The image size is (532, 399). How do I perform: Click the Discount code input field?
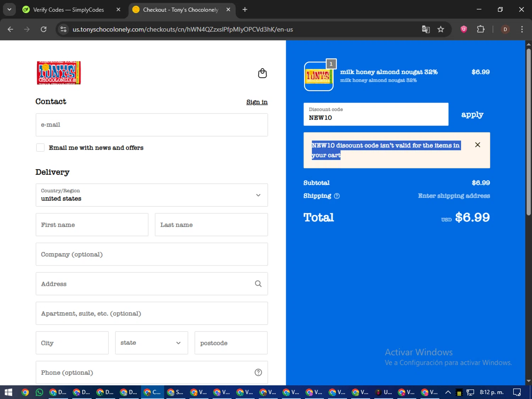[376, 114]
